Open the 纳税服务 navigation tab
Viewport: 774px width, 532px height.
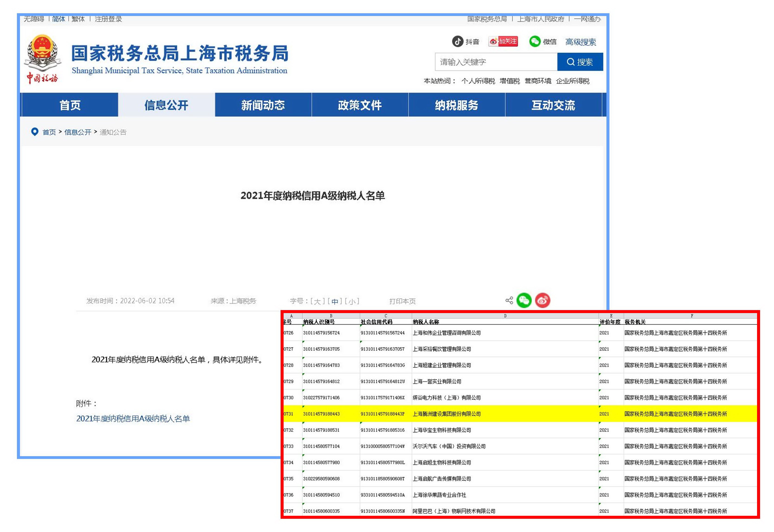click(x=456, y=105)
